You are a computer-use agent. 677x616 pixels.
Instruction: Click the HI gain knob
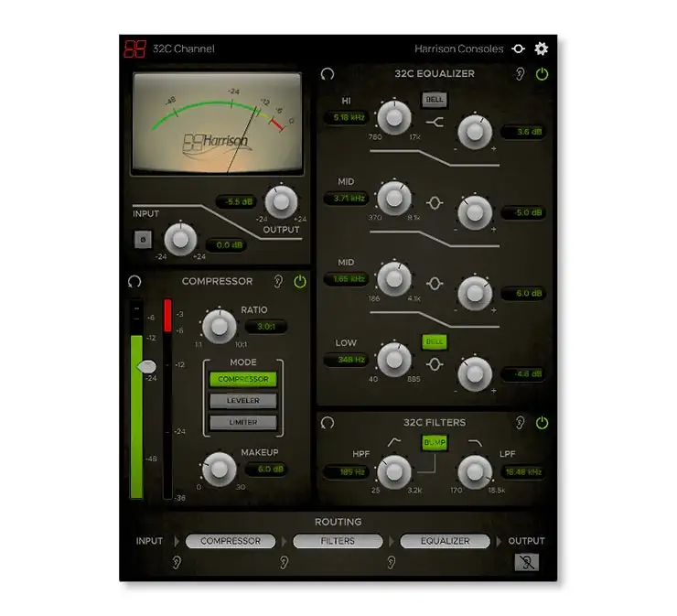point(475,132)
